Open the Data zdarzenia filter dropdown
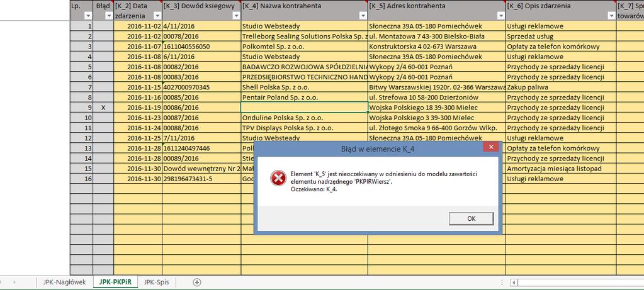Viewport: 644px width, 290px height. [157, 16]
